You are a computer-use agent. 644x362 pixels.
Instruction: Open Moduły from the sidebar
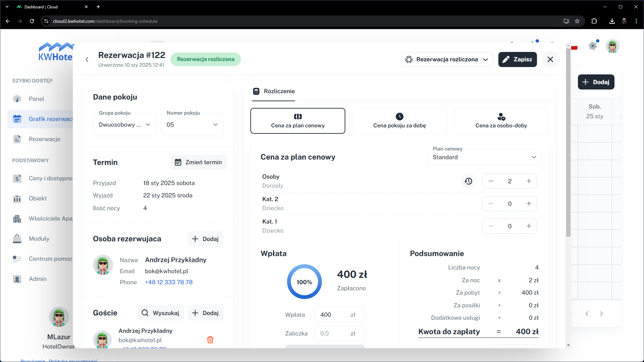click(39, 239)
